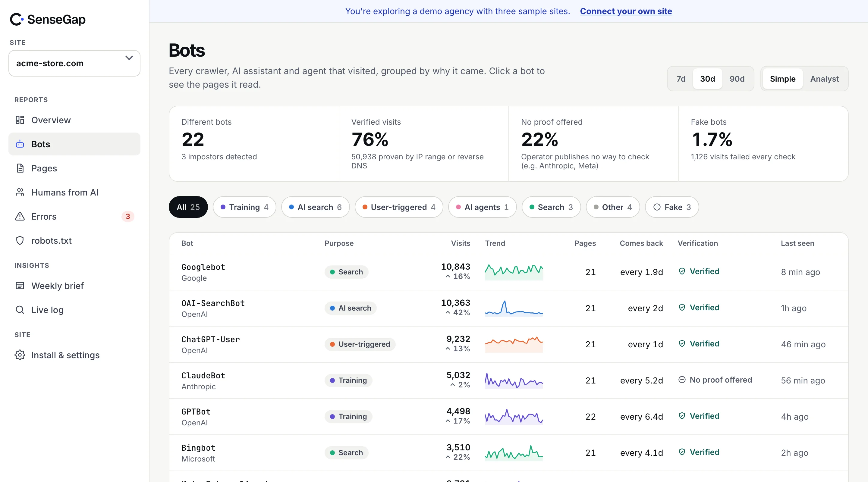Select the Simple view mode
868x482 pixels.
782,79
